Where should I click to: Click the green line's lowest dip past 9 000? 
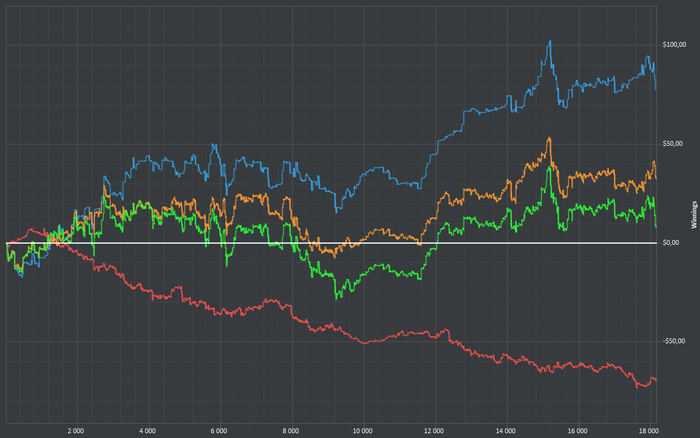point(336,298)
